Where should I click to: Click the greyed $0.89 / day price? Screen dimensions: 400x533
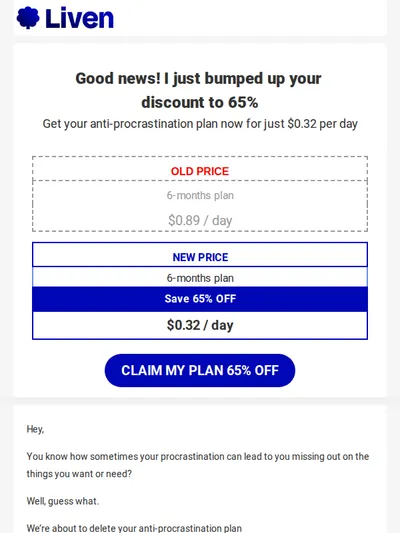[x=200, y=221]
